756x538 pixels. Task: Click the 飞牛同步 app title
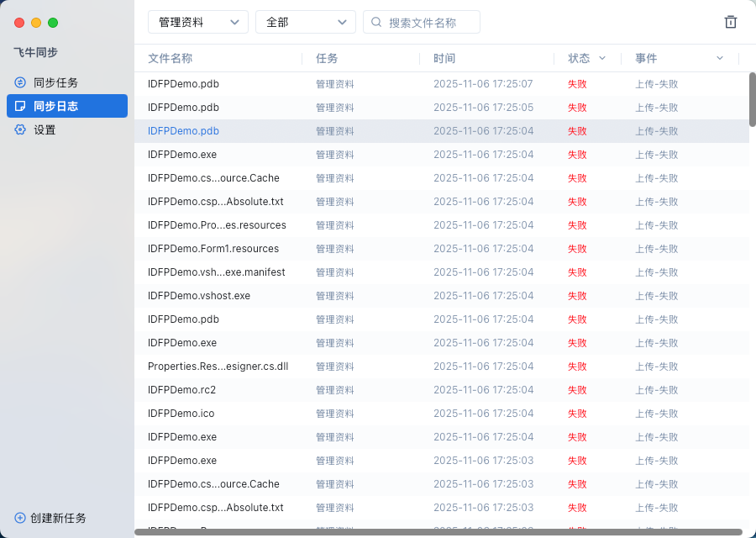(35, 52)
